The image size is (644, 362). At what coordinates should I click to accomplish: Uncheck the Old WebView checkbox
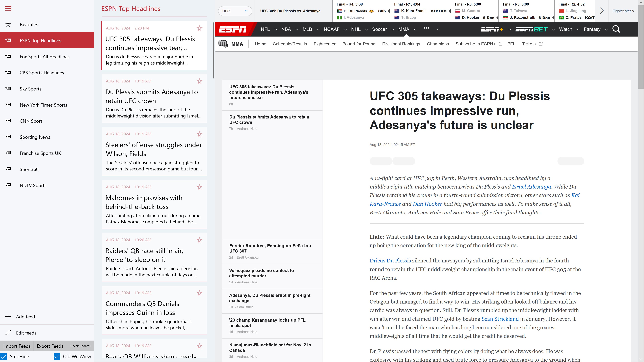[57, 356]
